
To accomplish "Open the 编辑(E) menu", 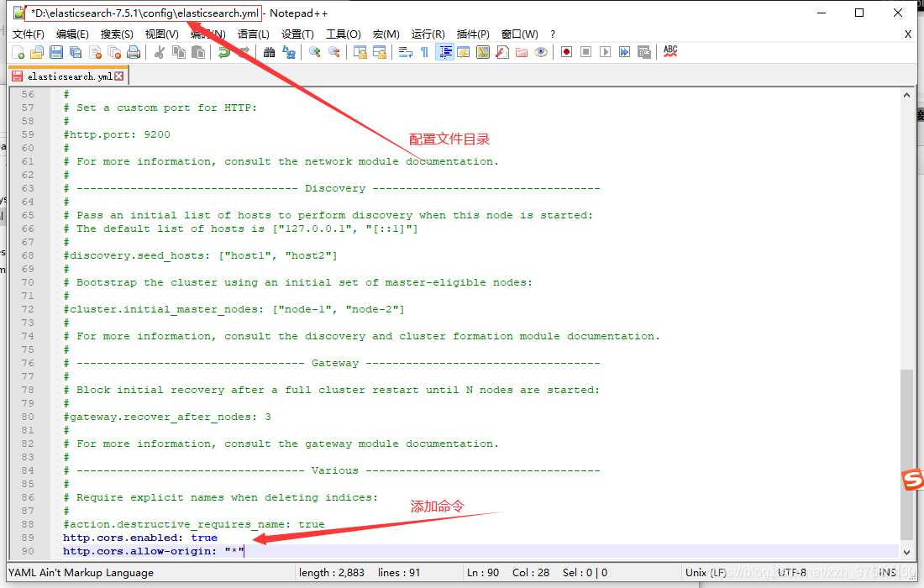I will 72,34.
